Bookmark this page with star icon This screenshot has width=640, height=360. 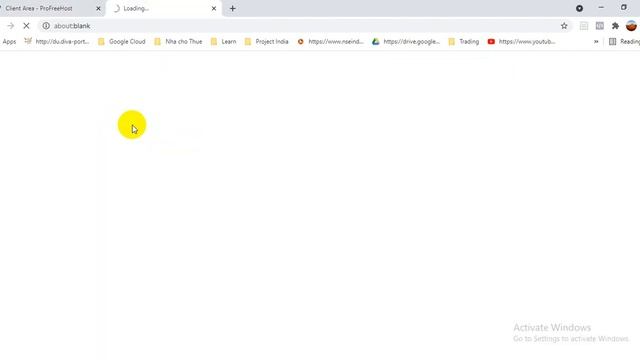(x=564, y=26)
